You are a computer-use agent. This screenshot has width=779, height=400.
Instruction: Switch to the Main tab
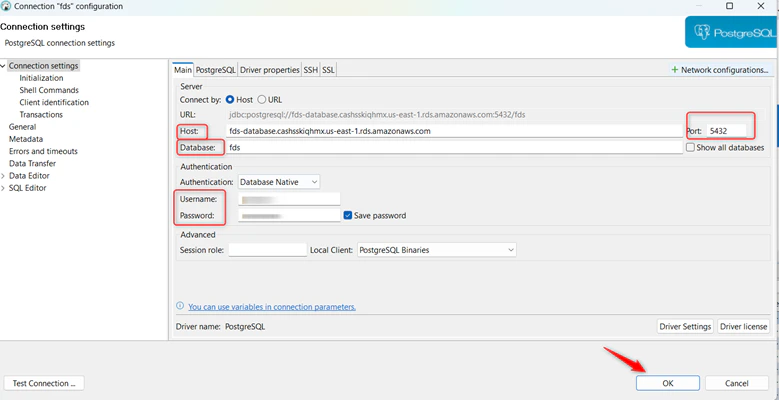183,70
